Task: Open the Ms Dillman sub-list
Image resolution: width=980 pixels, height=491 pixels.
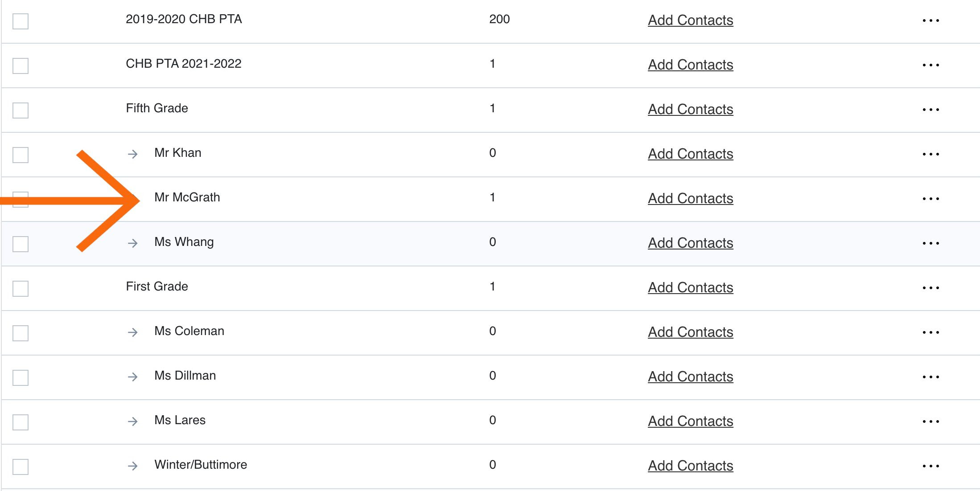Action: click(x=185, y=376)
